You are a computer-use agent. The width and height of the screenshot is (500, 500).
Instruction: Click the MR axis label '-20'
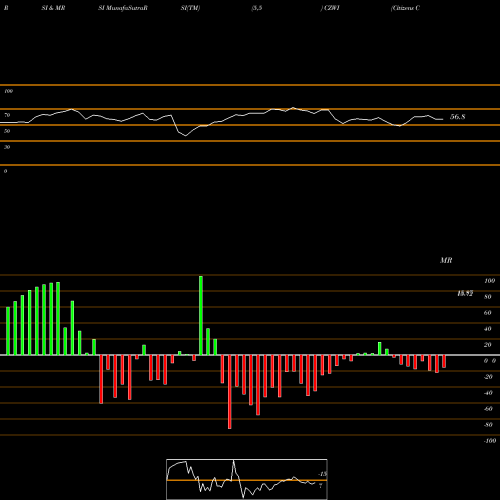(x=488, y=377)
